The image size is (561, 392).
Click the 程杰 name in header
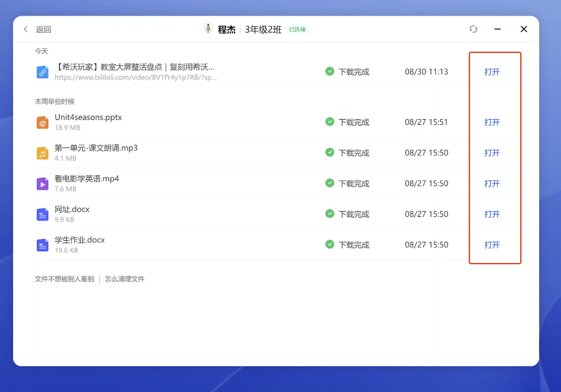click(227, 29)
